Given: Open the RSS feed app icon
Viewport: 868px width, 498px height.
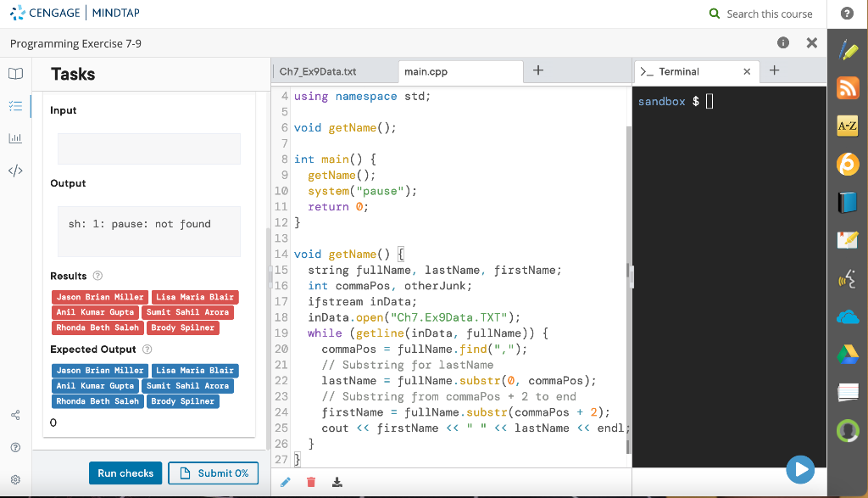Looking at the screenshot, I should coord(848,88).
